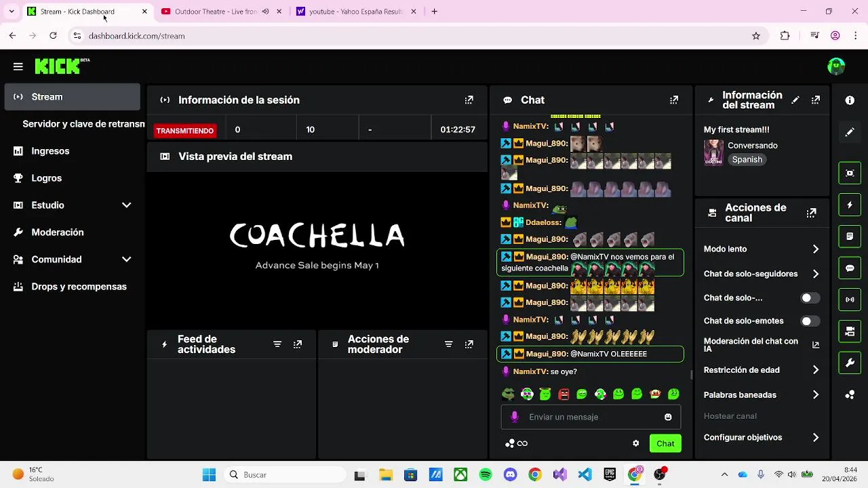Viewport: 868px width, 488px height.
Task: Click the Conversando category label
Action: 753,146
